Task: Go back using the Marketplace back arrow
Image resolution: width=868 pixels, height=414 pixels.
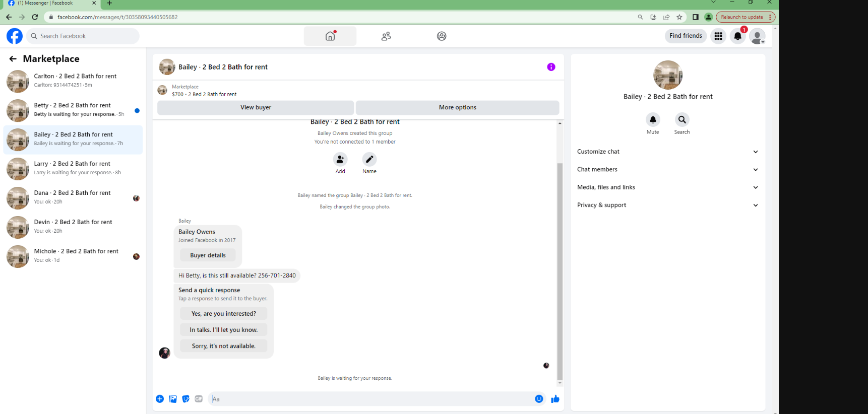Action: [x=13, y=59]
